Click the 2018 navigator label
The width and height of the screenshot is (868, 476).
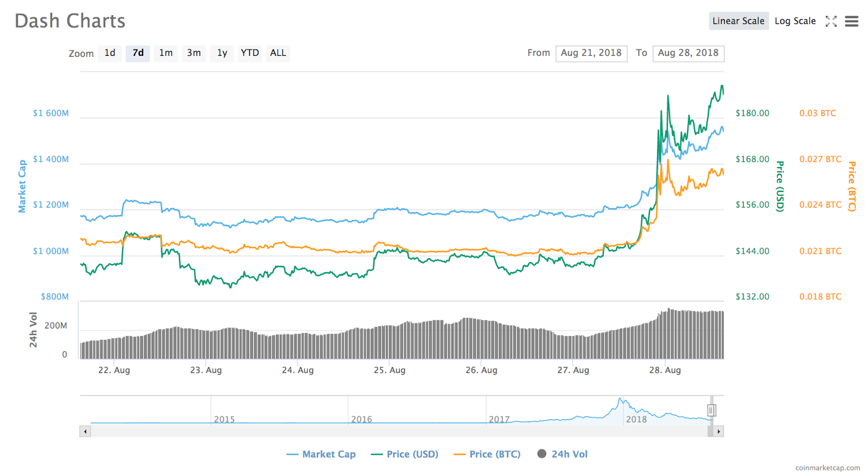click(636, 419)
